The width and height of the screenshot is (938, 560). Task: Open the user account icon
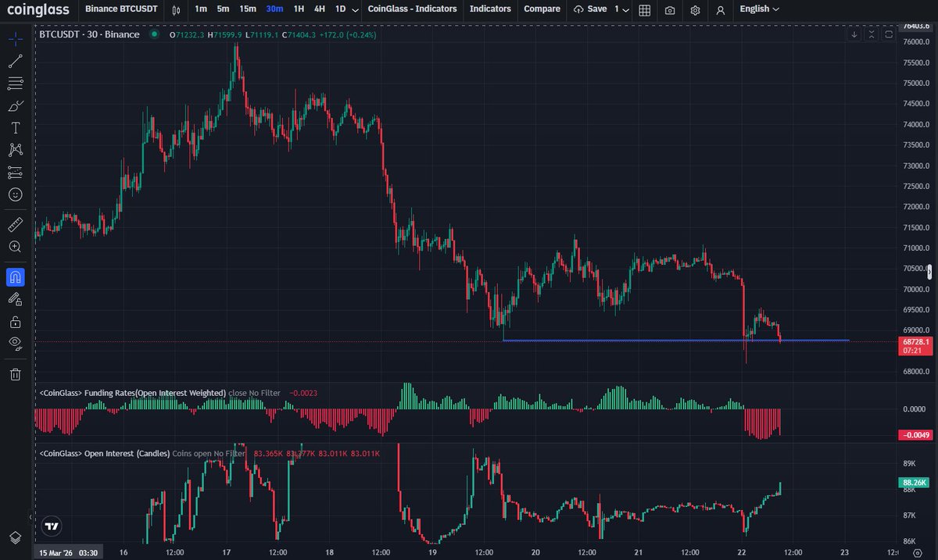click(x=721, y=9)
